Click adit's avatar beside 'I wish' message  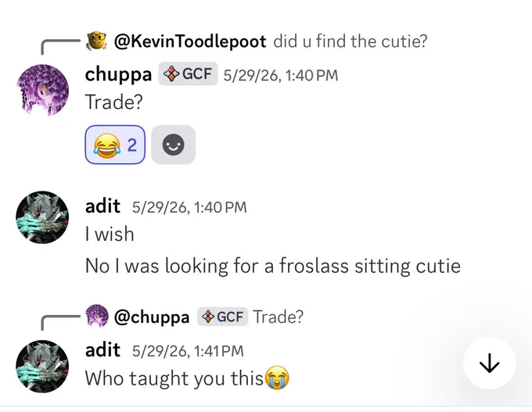42,217
